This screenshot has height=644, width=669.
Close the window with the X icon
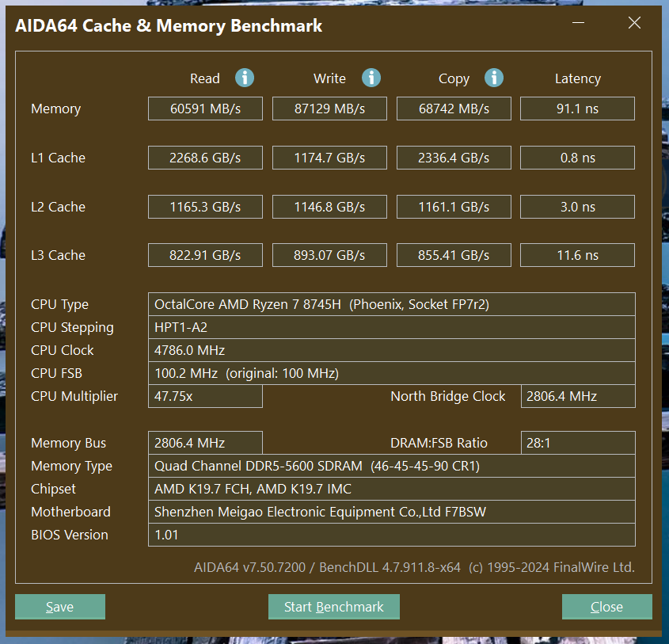[634, 23]
